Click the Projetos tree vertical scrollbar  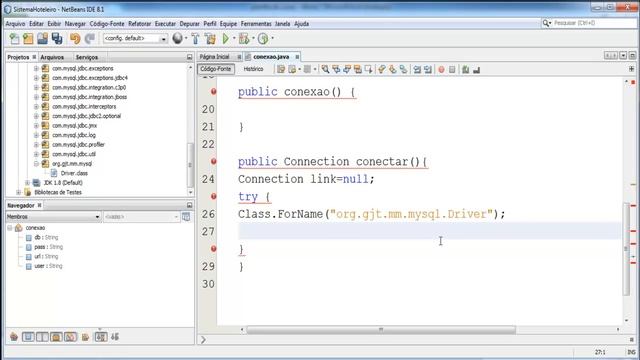190,164
